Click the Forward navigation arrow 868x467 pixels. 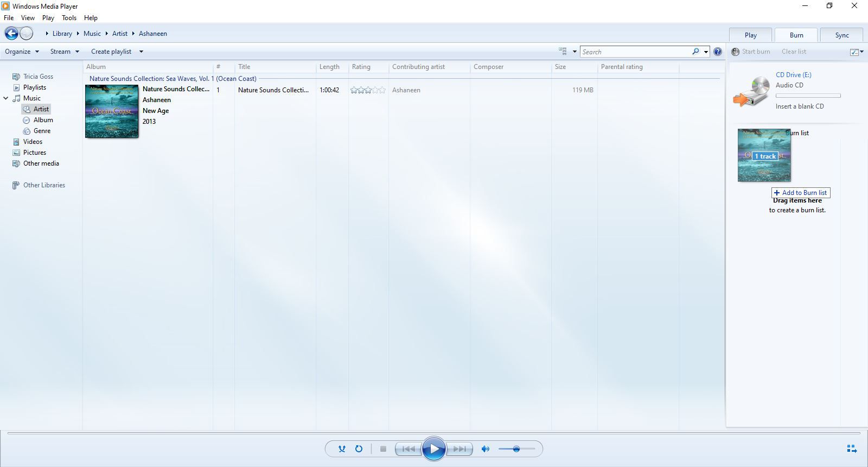(27, 34)
